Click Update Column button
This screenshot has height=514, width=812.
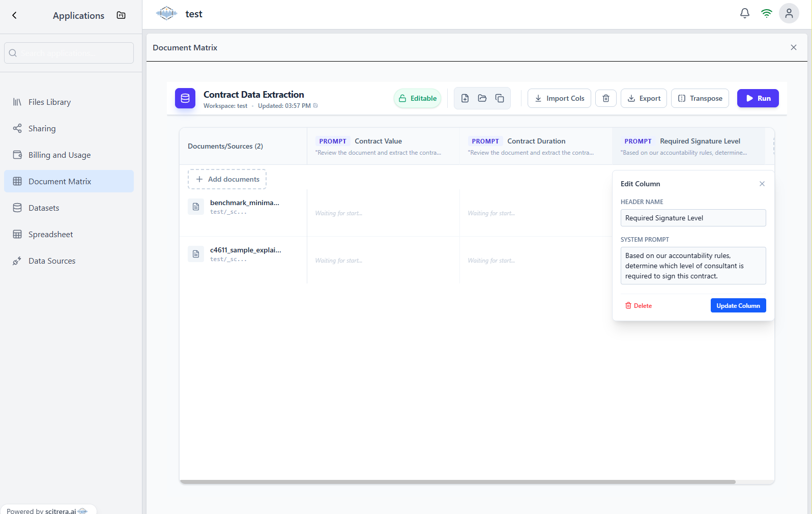pos(738,305)
